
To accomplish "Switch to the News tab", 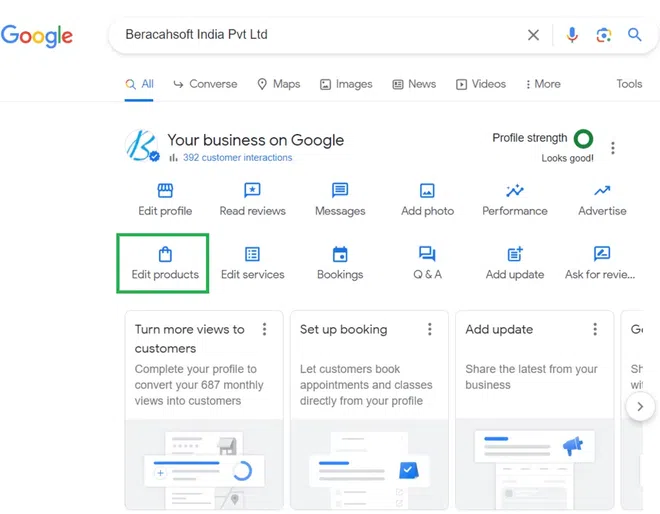I will [414, 84].
